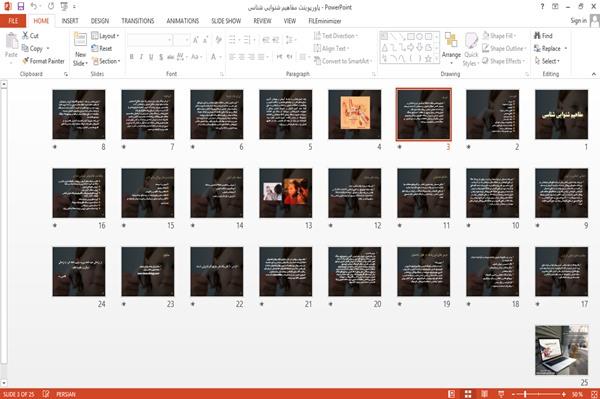Toggle Underline formatting
Screen dimensions: 600x399
tap(151, 57)
